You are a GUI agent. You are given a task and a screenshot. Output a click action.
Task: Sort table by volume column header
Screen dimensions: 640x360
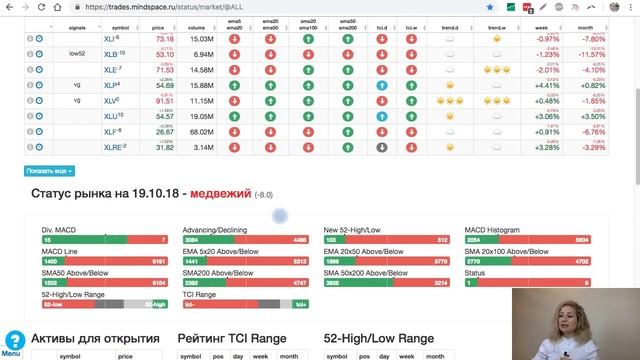[x=196, y=28]
